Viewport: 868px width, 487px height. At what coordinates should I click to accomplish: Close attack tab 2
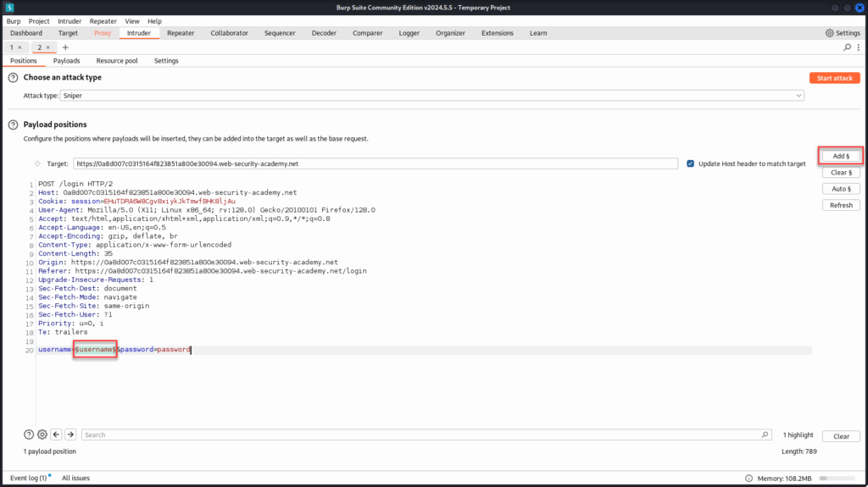[x=48, y=47]
